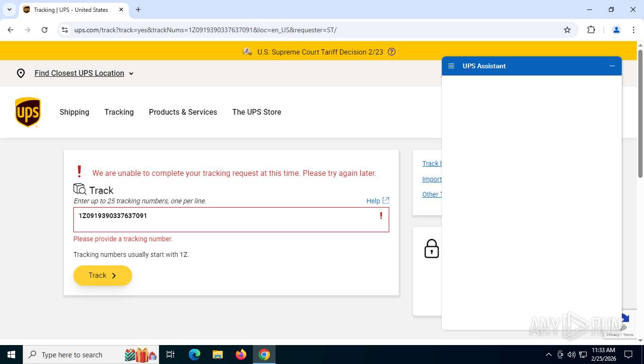Click Find Closest UPS Location link
Viewport: 644px width, 364px height.
point(79,73)
